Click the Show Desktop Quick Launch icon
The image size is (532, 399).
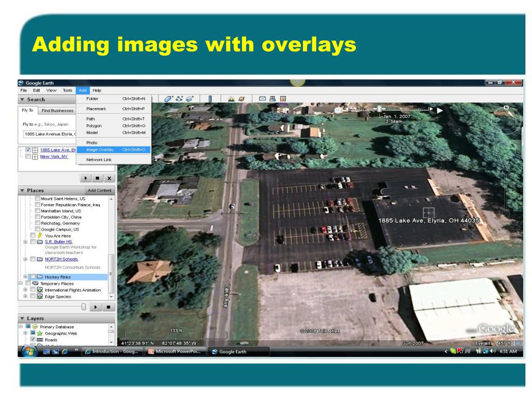[46, 352]
